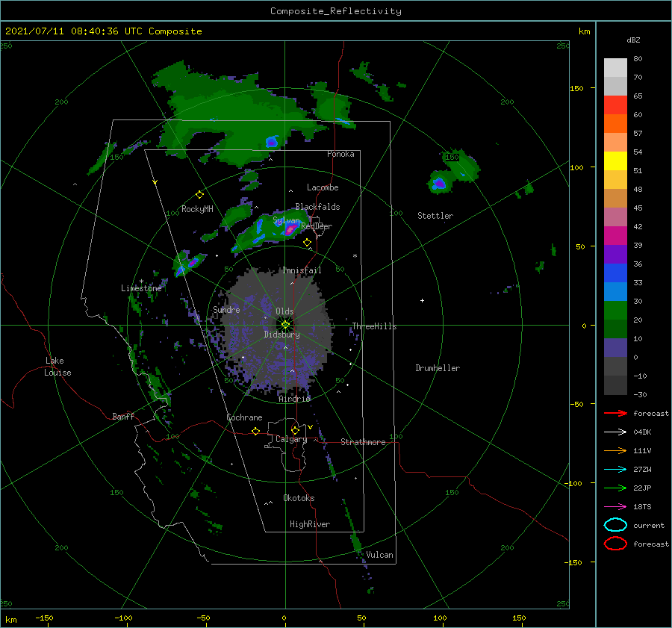Click the 18TS legend label
Image resolution: width=672 pixels, height=628 pixels.
pyautogui.click(x=642, y=507)
